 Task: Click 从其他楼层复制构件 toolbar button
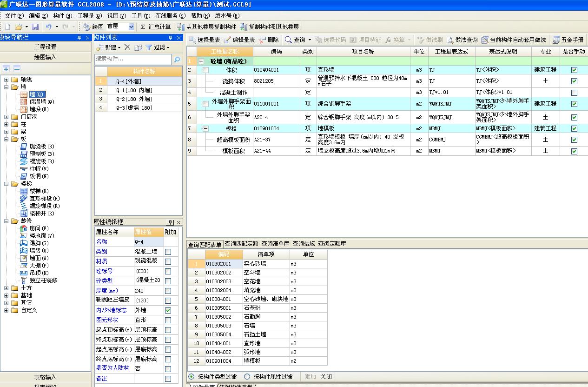point(207,27)
